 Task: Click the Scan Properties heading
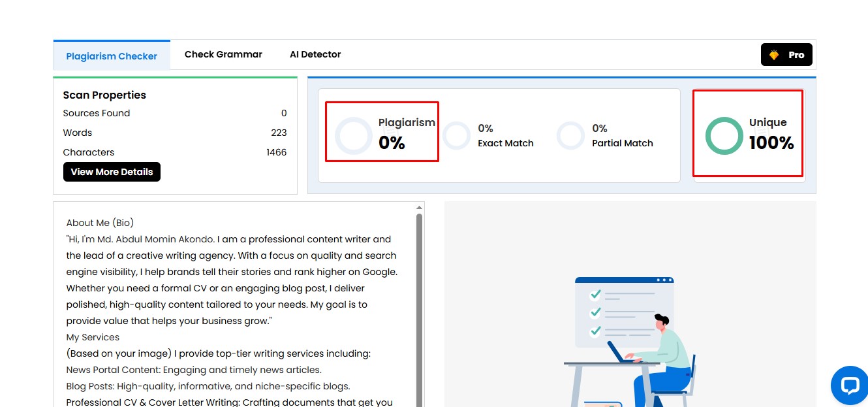coord(104,95)
